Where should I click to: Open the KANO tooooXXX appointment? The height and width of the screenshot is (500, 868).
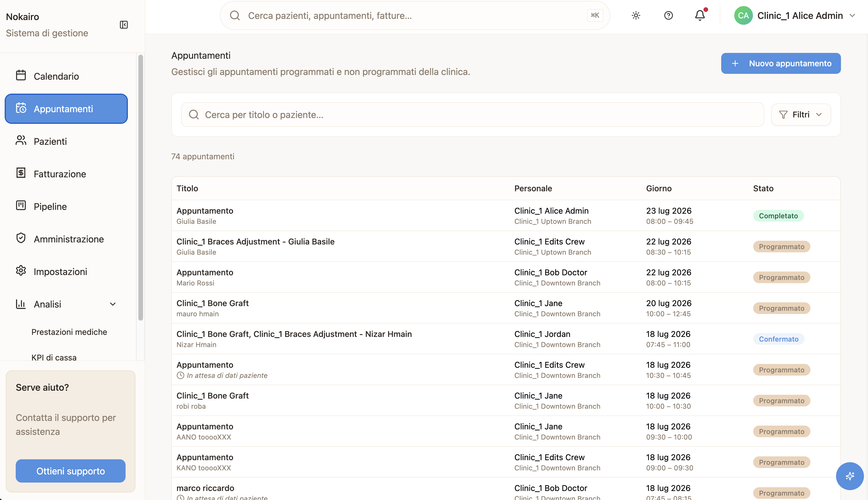[x=506, y=462]
